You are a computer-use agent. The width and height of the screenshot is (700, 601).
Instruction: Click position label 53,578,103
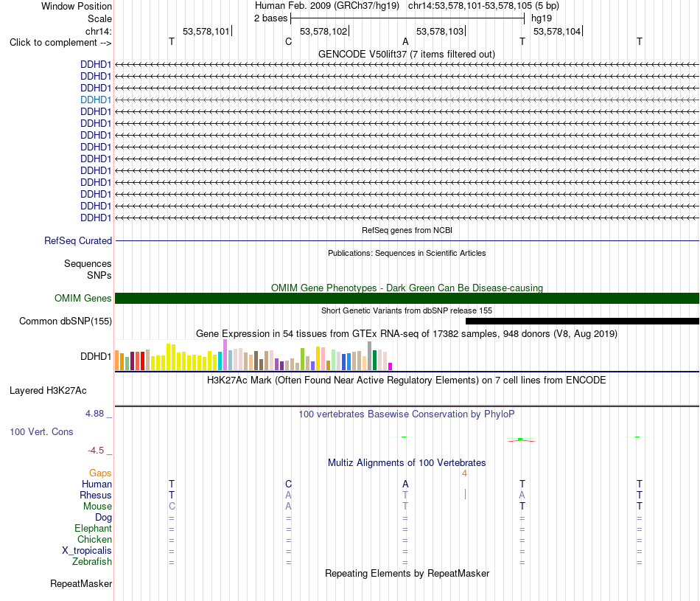click(x=440, y=31)
